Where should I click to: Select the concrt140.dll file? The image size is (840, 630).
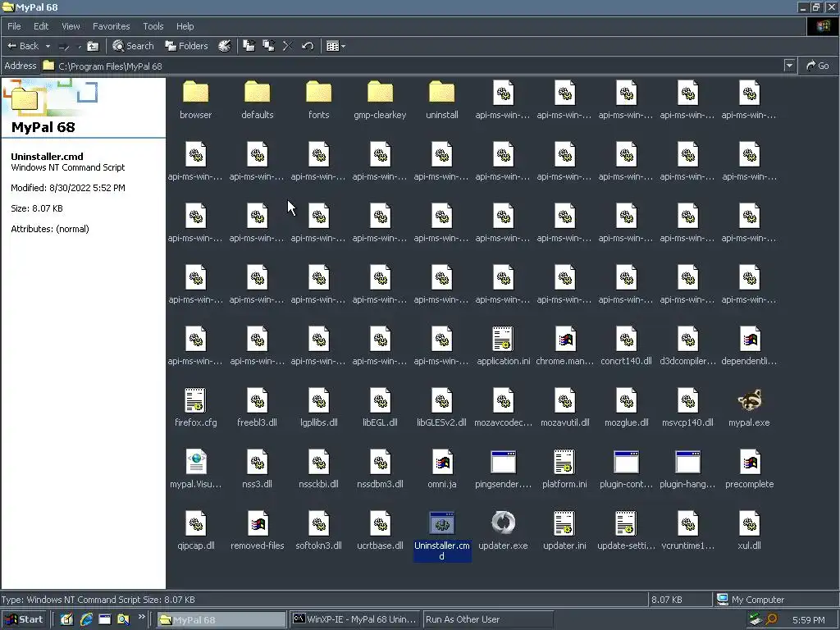[x=626, y=346]
